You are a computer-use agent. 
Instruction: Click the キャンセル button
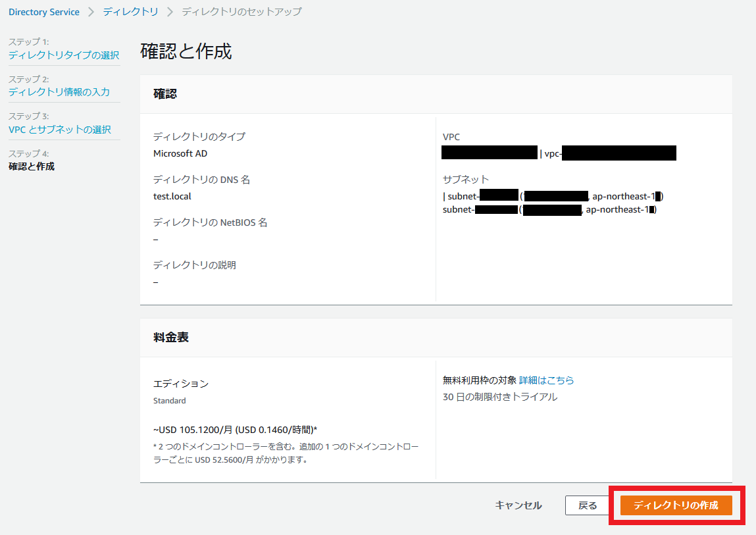(x=518, y=505)
